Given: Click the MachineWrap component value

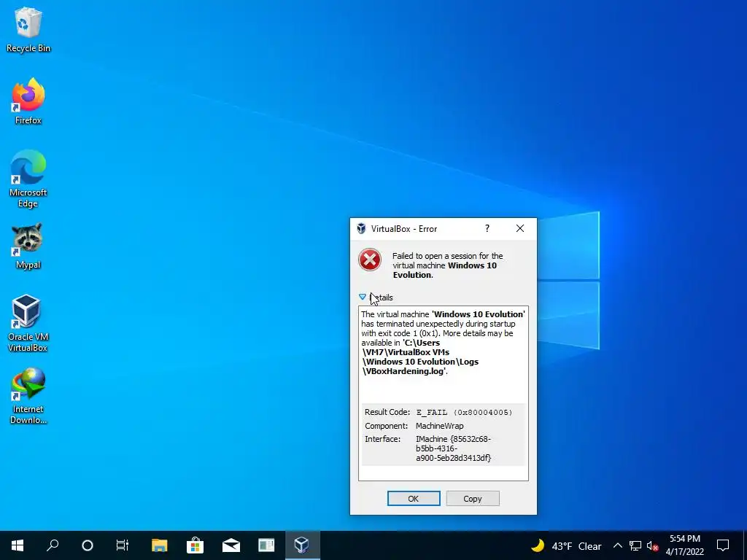Looking at the screenshot, I should pos(439,426).
